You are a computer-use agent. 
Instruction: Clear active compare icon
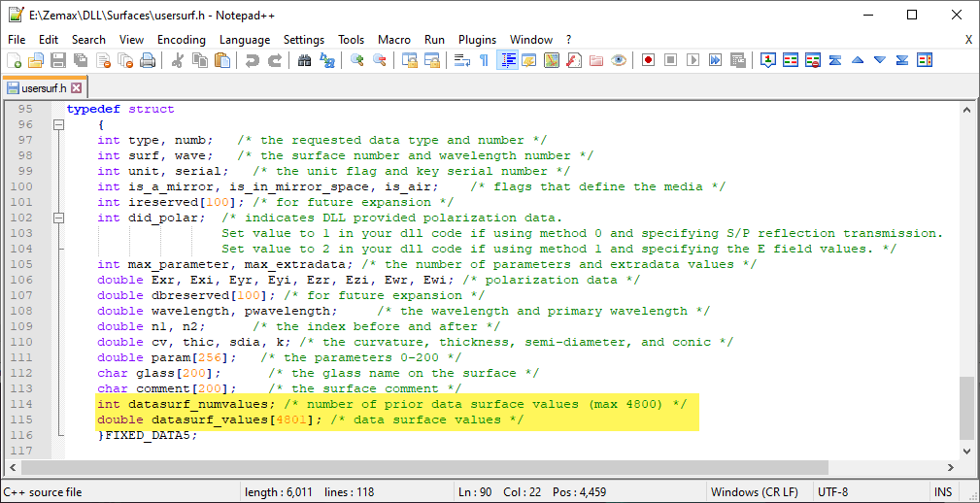pos(813,60)
